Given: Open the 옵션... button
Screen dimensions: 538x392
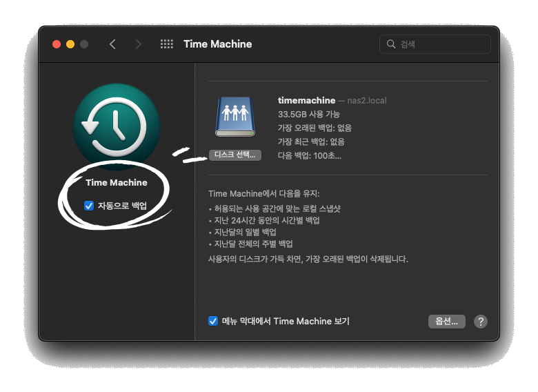Looking at the screenshot, I should 447,322.
